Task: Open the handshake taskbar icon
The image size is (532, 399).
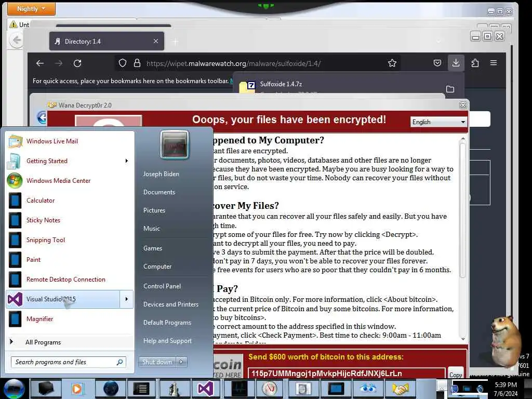Action: (401, 389)
